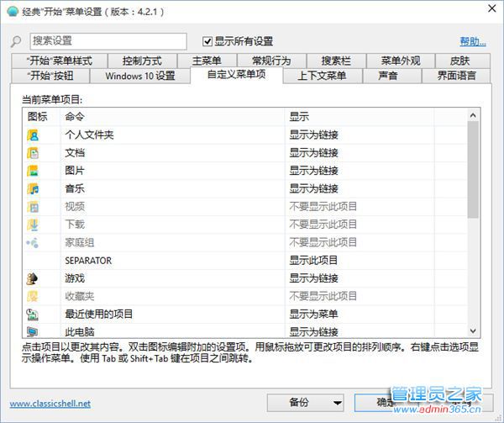Click the personal folder icon (个人文件夹)
Viewport: 504px width, 423px height.
coord(33,135)
